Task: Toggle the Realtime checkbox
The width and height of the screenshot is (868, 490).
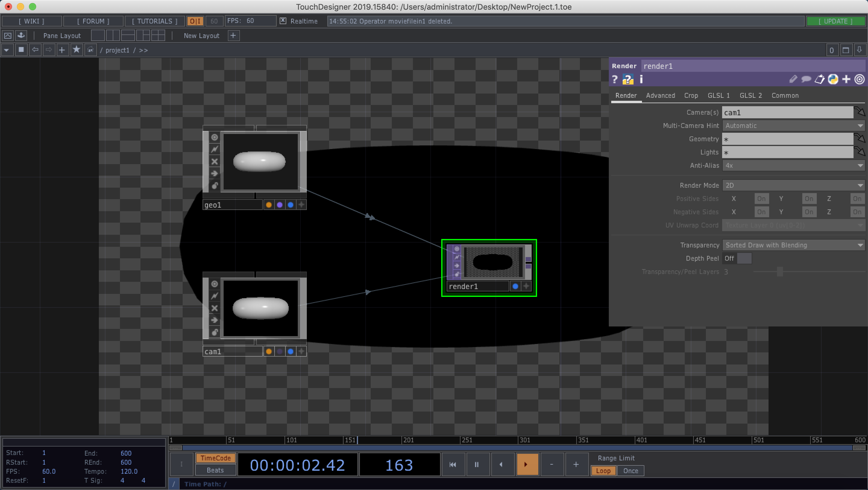Action: tap(283, 21)
